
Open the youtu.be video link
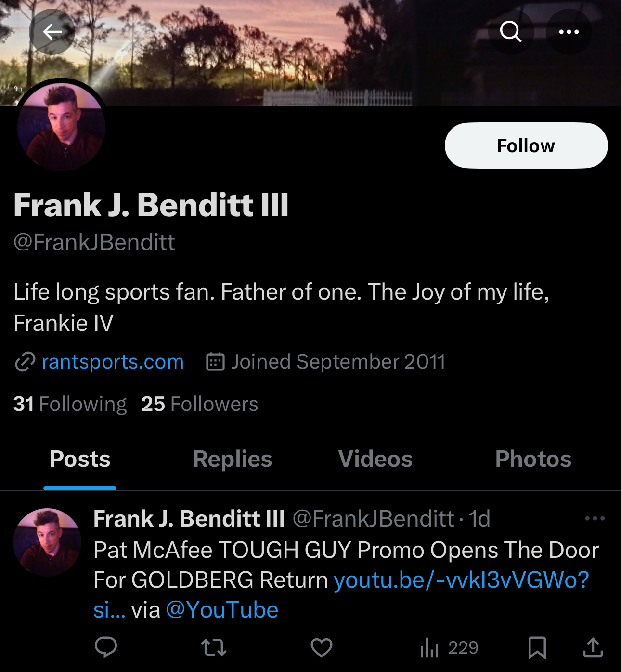tap(341, 594)
